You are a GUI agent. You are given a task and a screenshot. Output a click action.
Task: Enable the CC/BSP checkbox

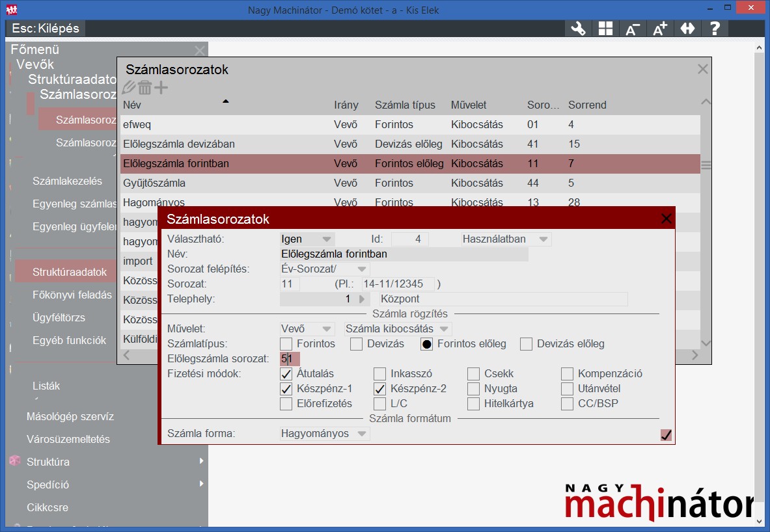[567, 404]
